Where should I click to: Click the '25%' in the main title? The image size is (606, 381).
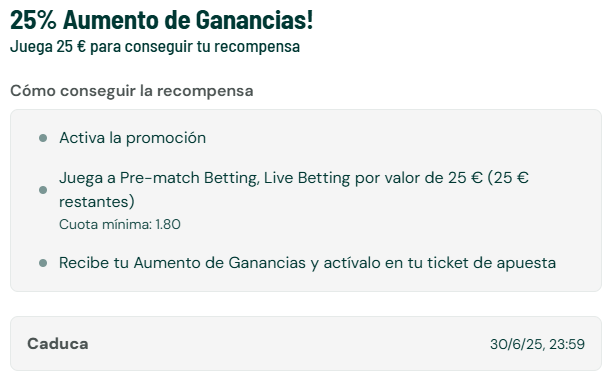33,20
